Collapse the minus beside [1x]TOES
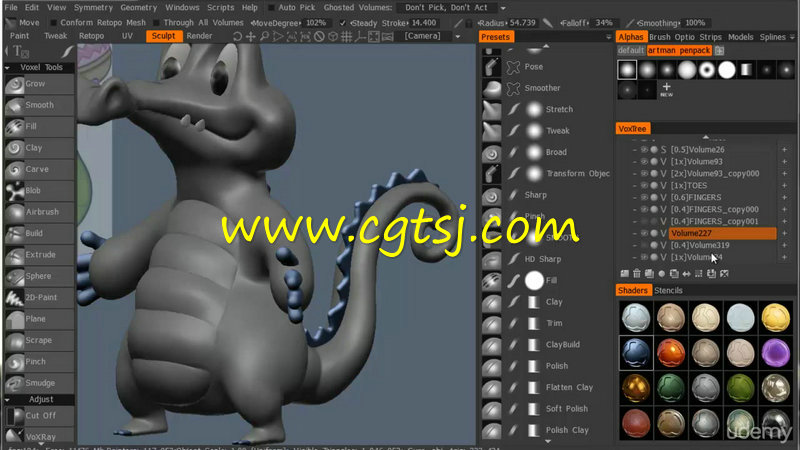This screenshot has width=800, height=450. pyautogui.click(x=634, y=186)
